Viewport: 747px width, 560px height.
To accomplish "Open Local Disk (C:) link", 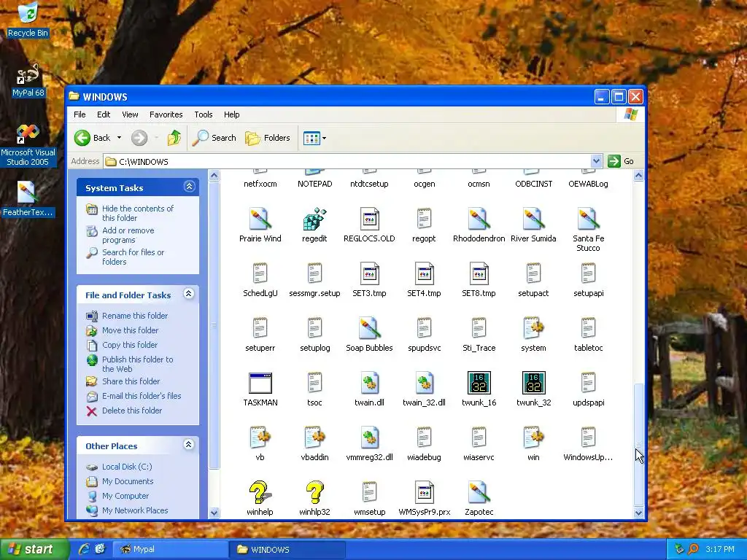I will point(127,467).
